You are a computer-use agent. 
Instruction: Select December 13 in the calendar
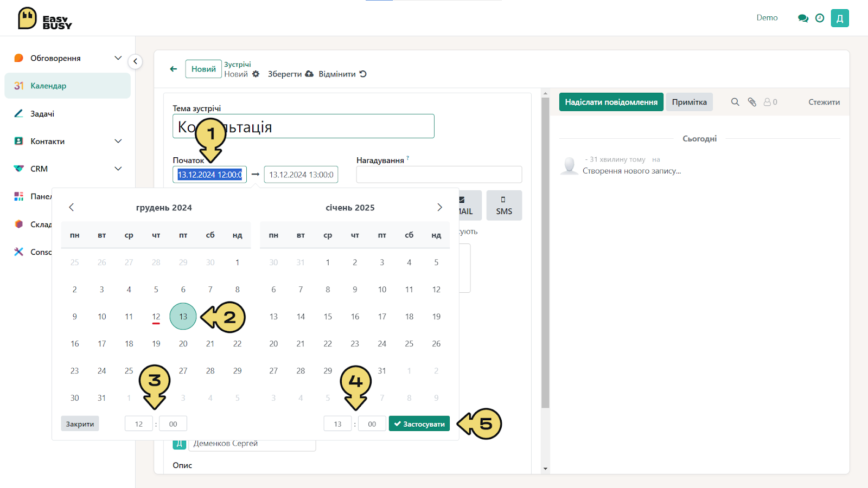pyautogui.click(x=183, y=316)
